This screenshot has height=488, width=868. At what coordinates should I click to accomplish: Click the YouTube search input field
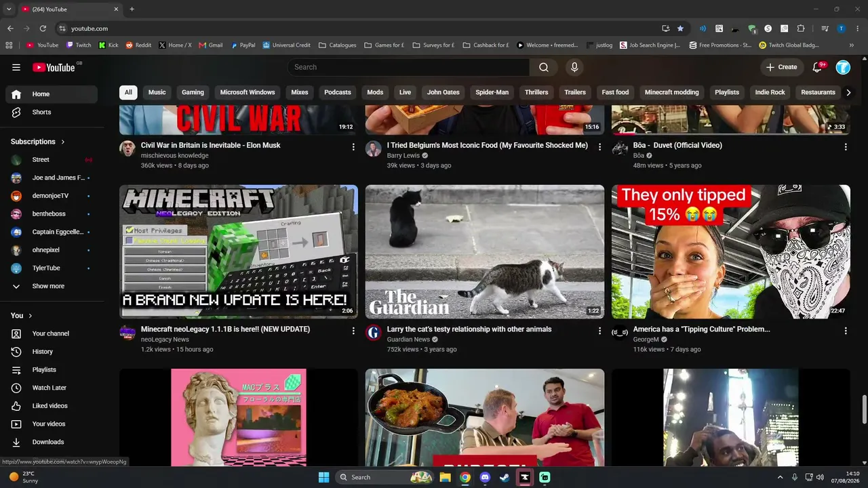409,67
